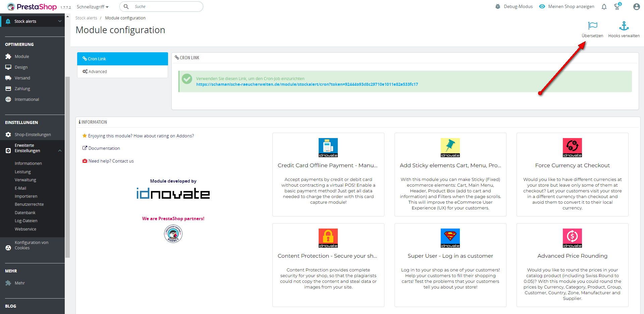This screenshot has height=314, width=644.
Task: Open Datenbank in the sidebar
Action: [x=25, y=213]
